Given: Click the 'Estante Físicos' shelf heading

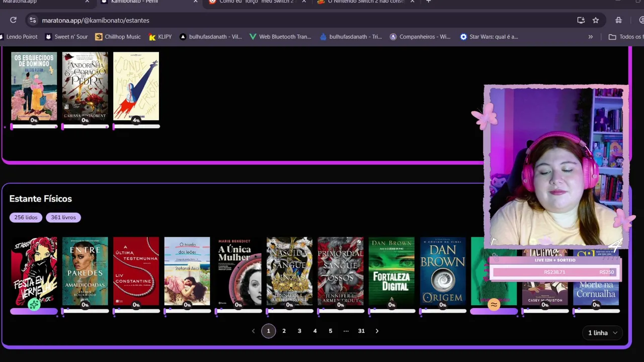Looking at the screenshot, I should pyautogui.click(x=41, y=199).
